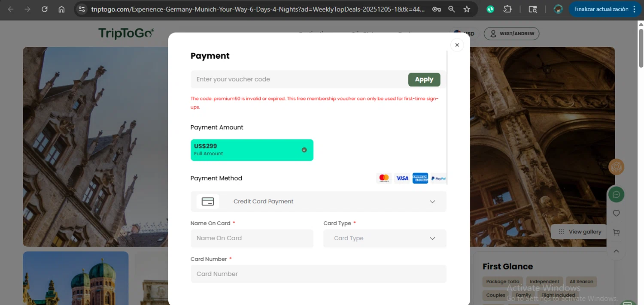Click the browser profile avatar
Image resolution: width=644 pixels, height=305 pixels.
coord(558,9)
